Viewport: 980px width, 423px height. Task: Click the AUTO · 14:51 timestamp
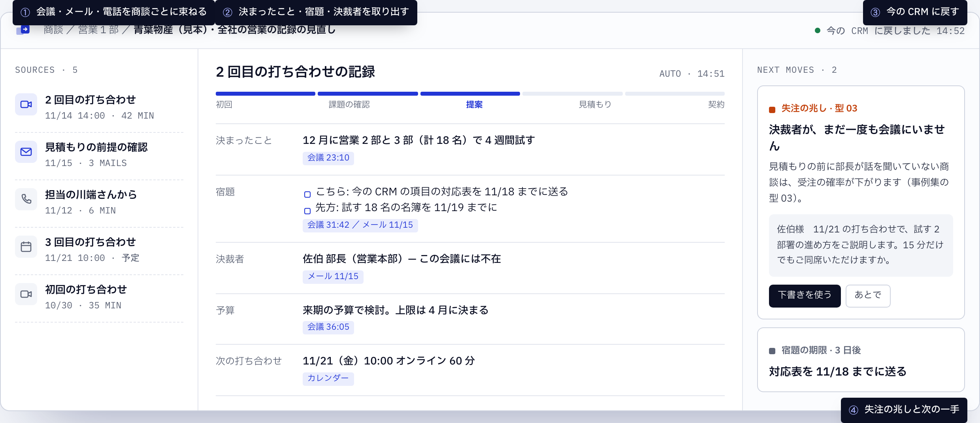click(692, 74)
